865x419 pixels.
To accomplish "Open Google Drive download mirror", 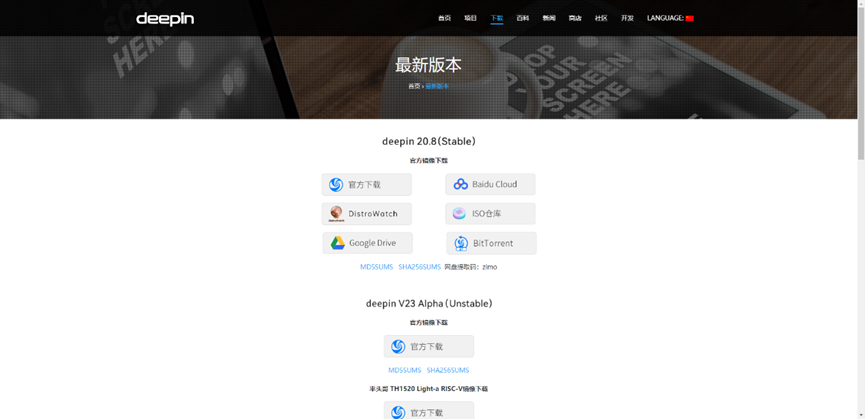I will (x=367, y=243).
